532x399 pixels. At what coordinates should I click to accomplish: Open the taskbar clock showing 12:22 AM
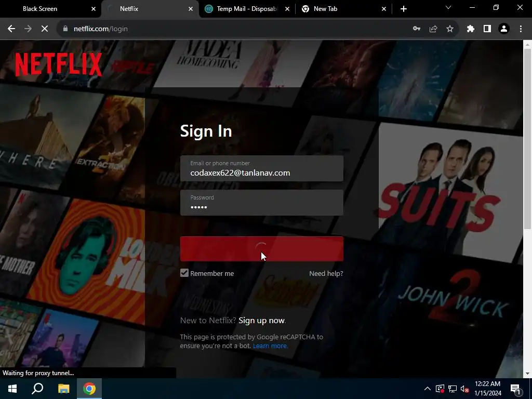pos(487,389)
